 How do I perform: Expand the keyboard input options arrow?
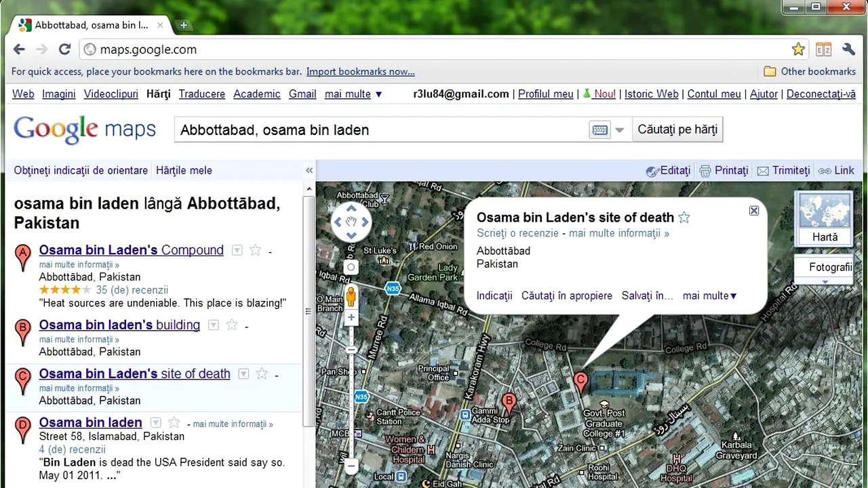pyautogui.click(x=619, y=130)
